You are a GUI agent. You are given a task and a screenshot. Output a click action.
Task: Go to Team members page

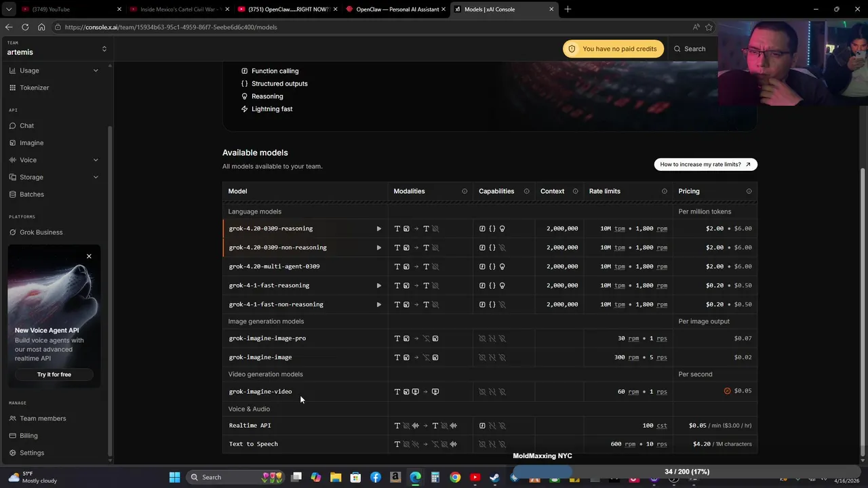(x=43, y=418)
